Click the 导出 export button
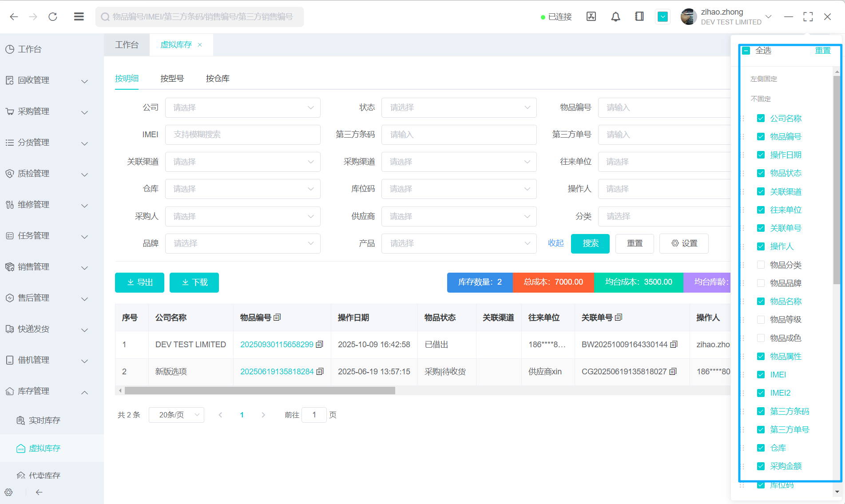The width and height of the screenshot is (845, 504). [x=139, y=282]
